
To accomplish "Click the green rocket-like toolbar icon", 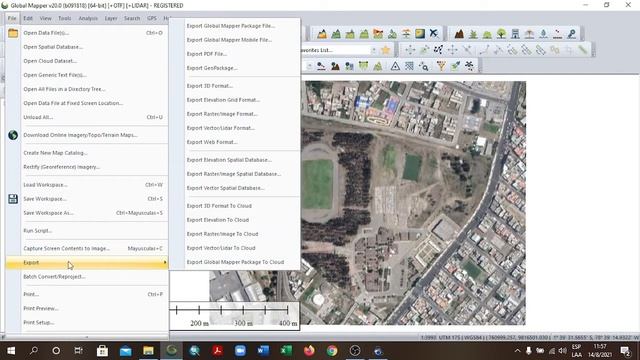I will click(455, 66).
